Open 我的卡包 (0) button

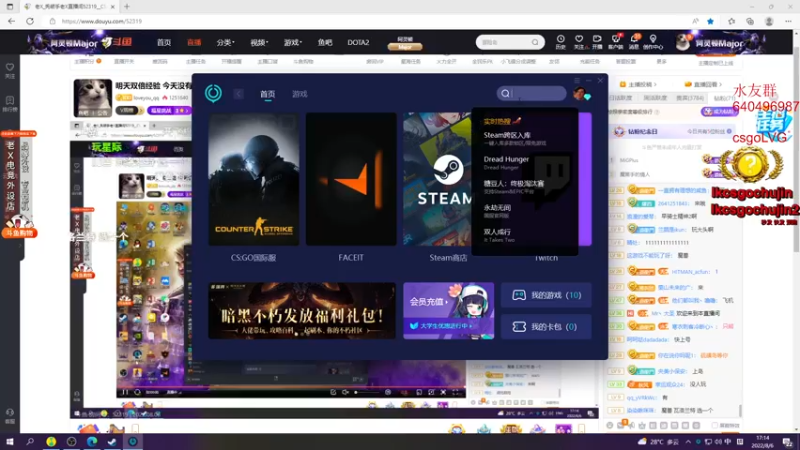click(x=546, y=327)
